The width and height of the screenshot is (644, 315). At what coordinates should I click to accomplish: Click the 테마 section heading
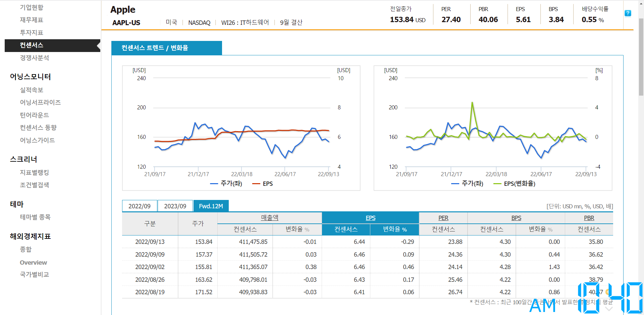click(17, 204)
